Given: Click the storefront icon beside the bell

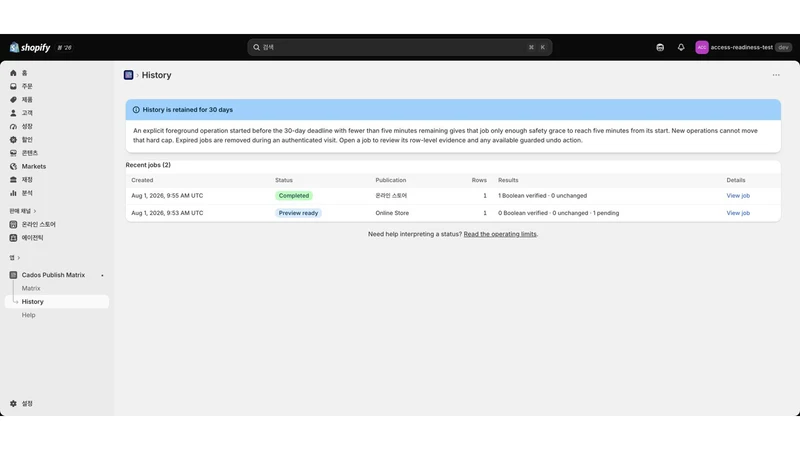Looking at the screenshot, I should tap(660, 47).
